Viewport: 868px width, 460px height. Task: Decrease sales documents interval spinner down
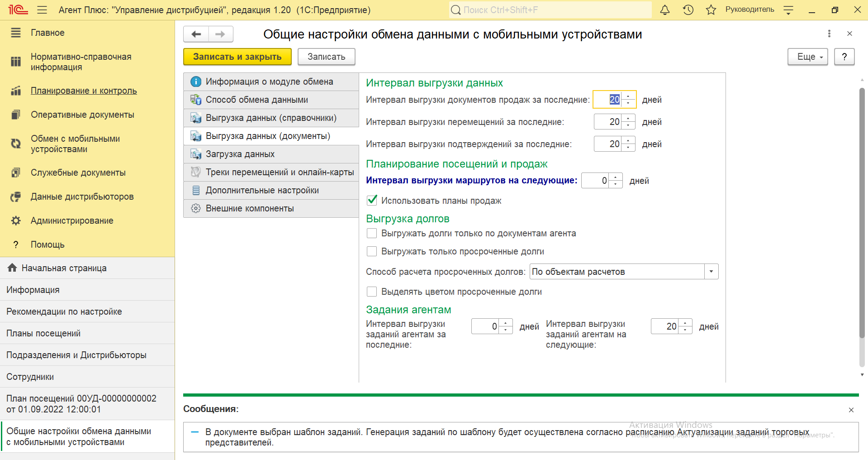click(628, 103)
